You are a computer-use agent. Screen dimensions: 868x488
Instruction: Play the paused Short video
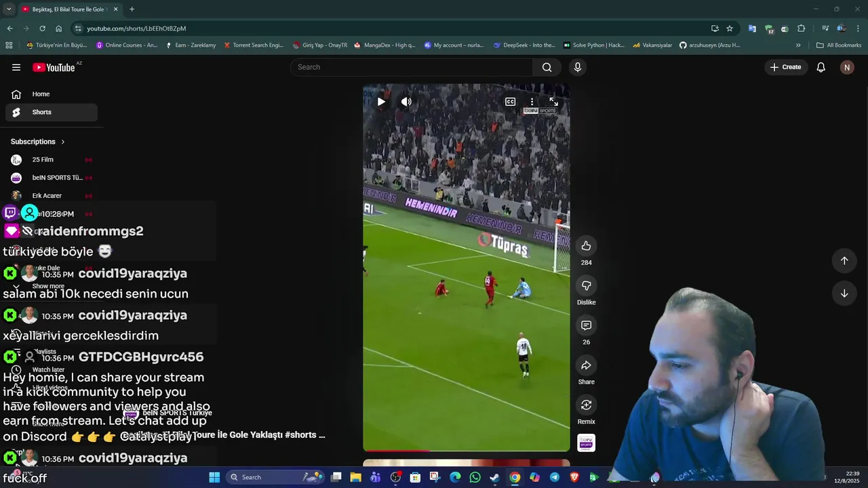pyautogui.click(x=381, y=102)
